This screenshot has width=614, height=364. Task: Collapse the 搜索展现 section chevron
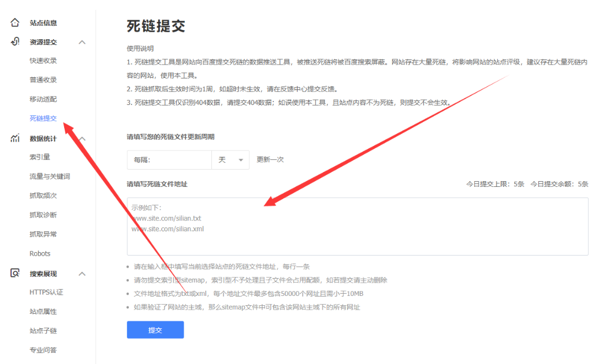(x=83, y=272)
